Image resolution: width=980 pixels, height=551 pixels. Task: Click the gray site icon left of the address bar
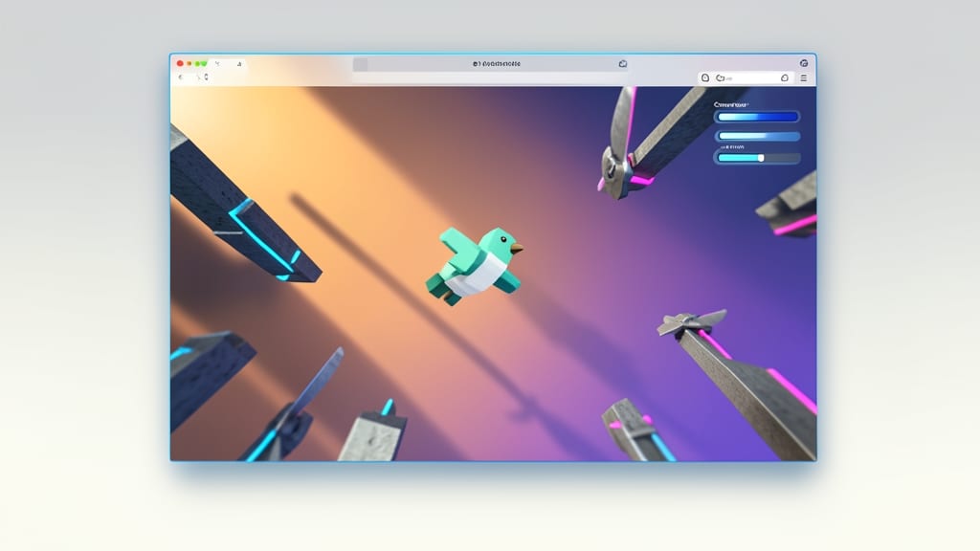361,64
